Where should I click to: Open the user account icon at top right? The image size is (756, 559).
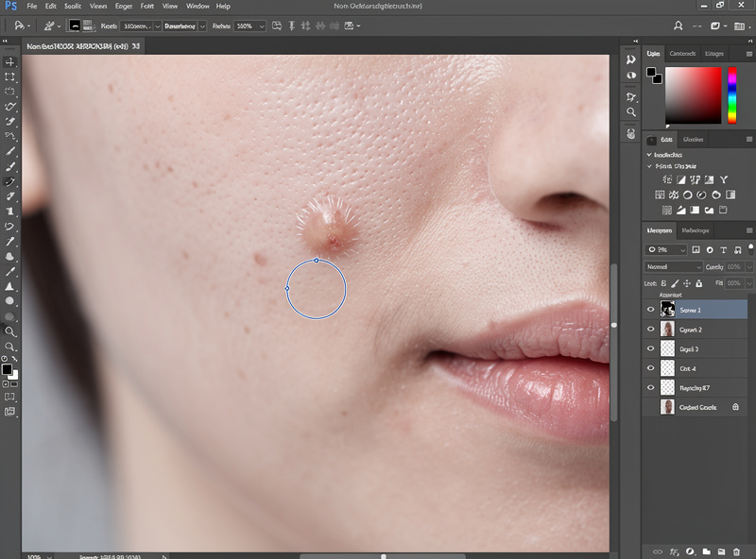(x=678, y=25)
